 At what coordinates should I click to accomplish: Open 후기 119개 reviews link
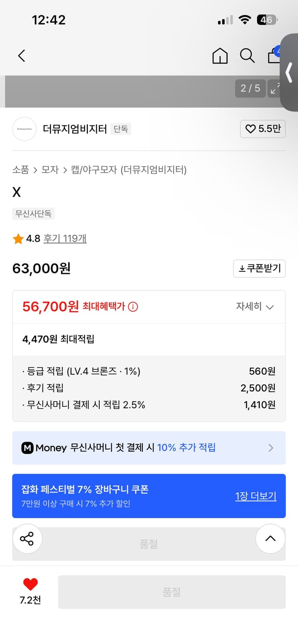coord(65,237)
